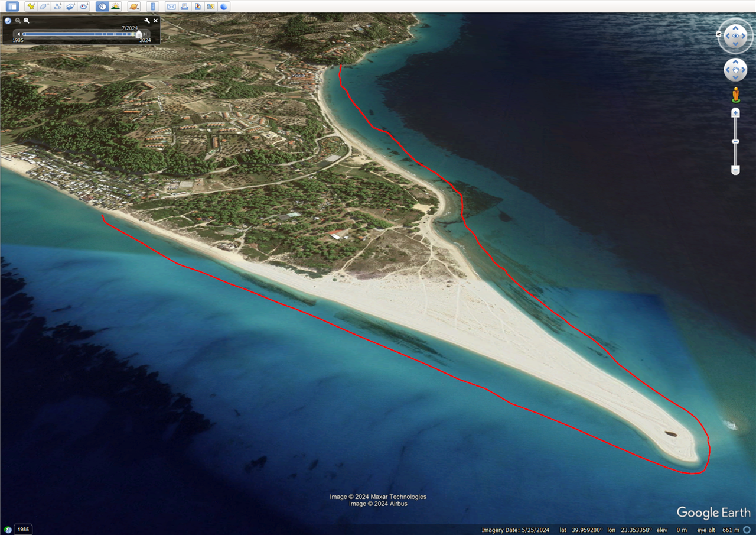The height and width of the screenshot is (535, 756).
Task: View in Google Maps icon
Action: [210, 7]
